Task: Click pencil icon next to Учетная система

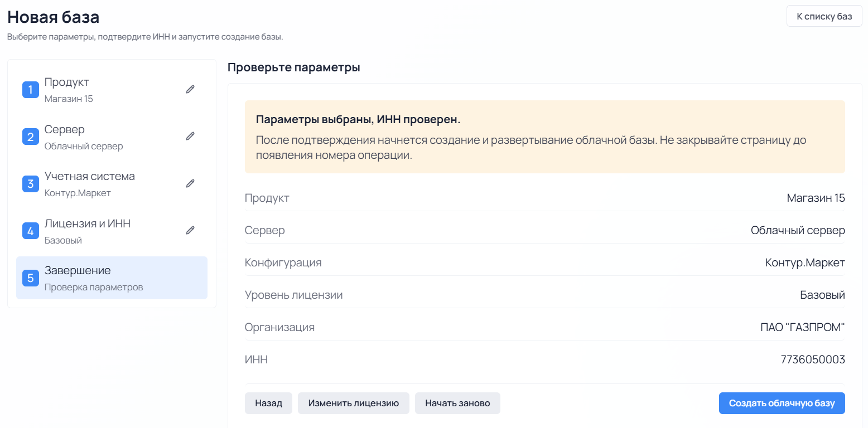Action: point(190,183)
